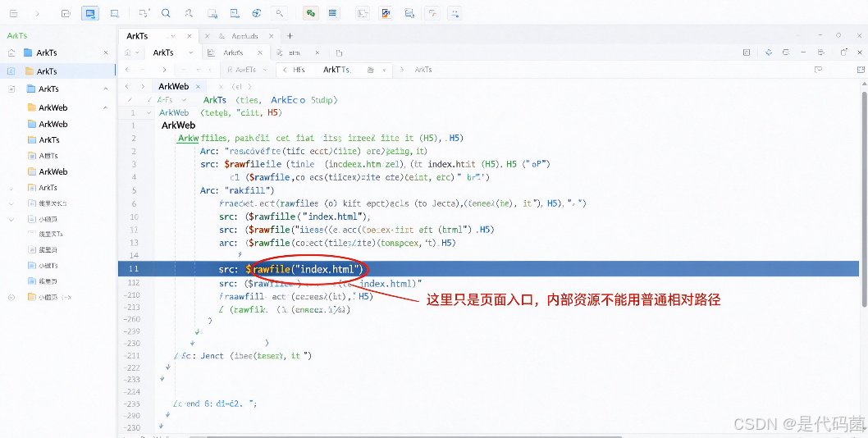Viewport: 868px width, 438px height.
Task: Click line number 11 in the gutter
Action: pyautogui.click(x=135, y=268)
